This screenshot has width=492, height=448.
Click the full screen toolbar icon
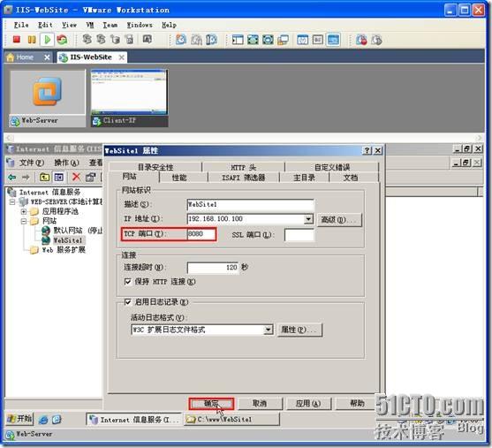(x=253, y=40)
